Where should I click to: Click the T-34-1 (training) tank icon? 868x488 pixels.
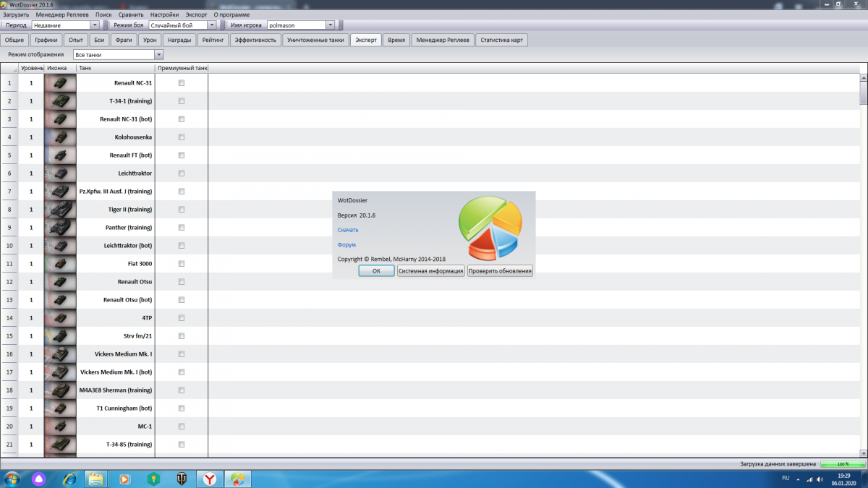tap(60, 101)
